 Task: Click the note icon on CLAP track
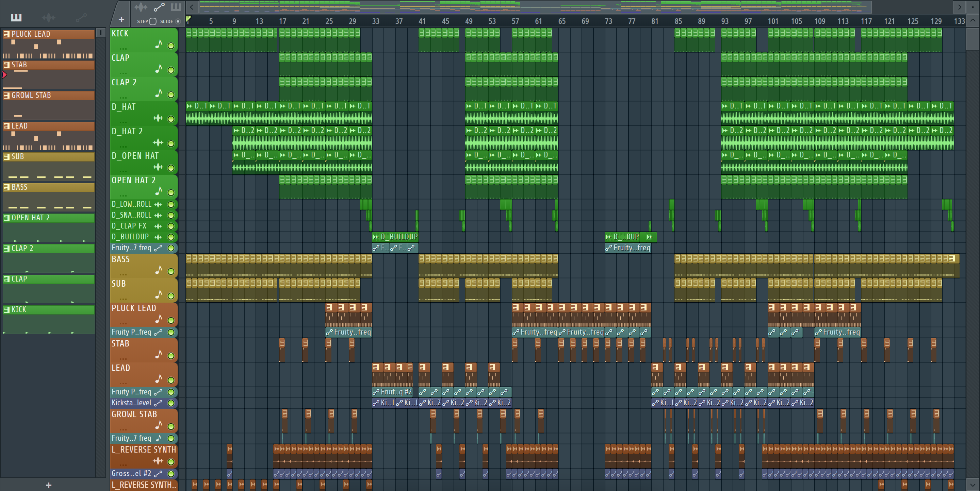pos(159,69)
